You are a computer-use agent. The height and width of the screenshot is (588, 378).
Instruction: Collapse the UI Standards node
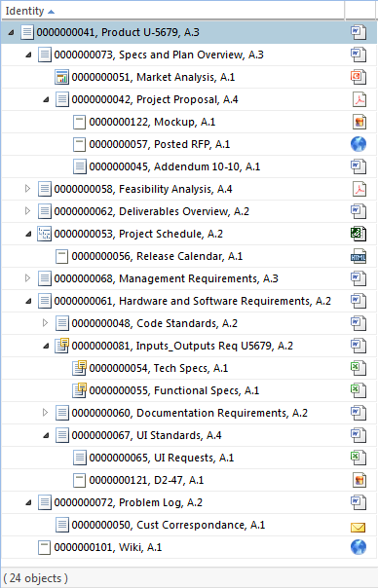click(x=46, y=436)
